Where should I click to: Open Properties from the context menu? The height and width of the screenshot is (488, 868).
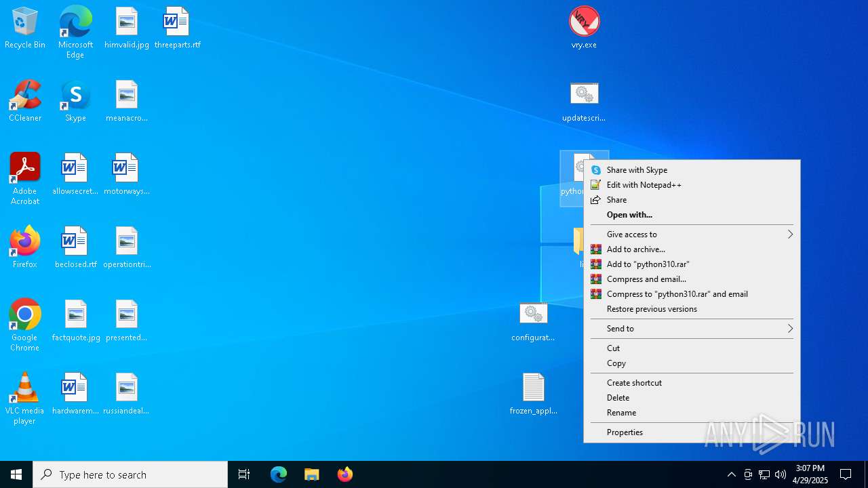click(x=692, y=432)
